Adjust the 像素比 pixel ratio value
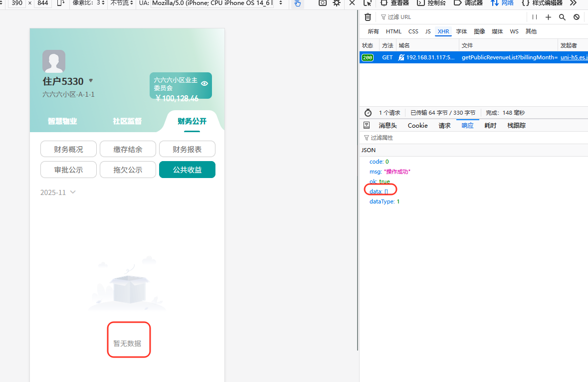Image resolution: width=588 pixels, height=382 pixels. 98,3
